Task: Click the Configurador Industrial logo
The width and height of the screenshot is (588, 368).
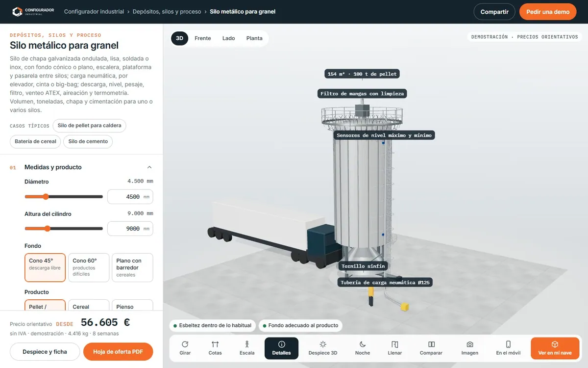Action: (33, 12)
